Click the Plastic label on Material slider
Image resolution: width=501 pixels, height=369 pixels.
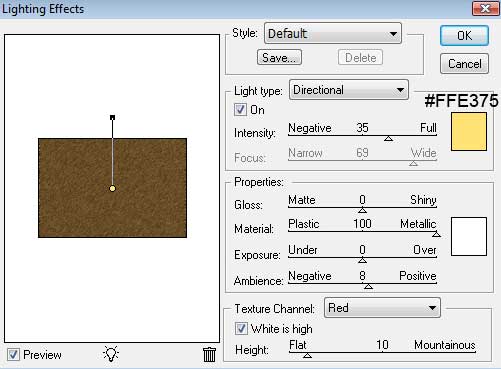(x=304, y=224)
